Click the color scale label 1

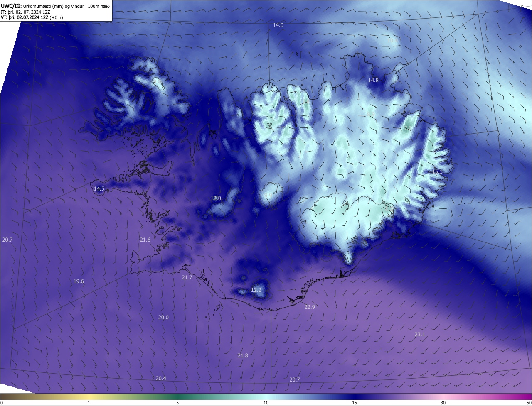(x=89, y=403)
